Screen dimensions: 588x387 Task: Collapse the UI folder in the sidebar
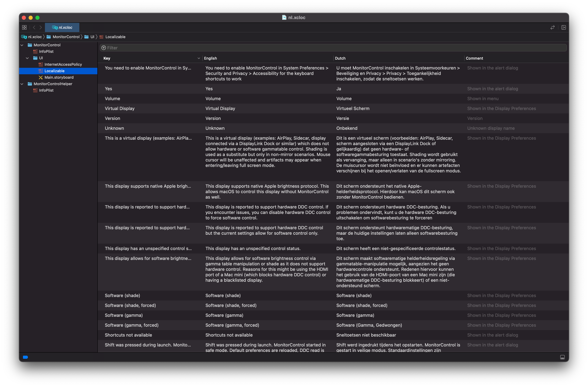click(27, 58)
